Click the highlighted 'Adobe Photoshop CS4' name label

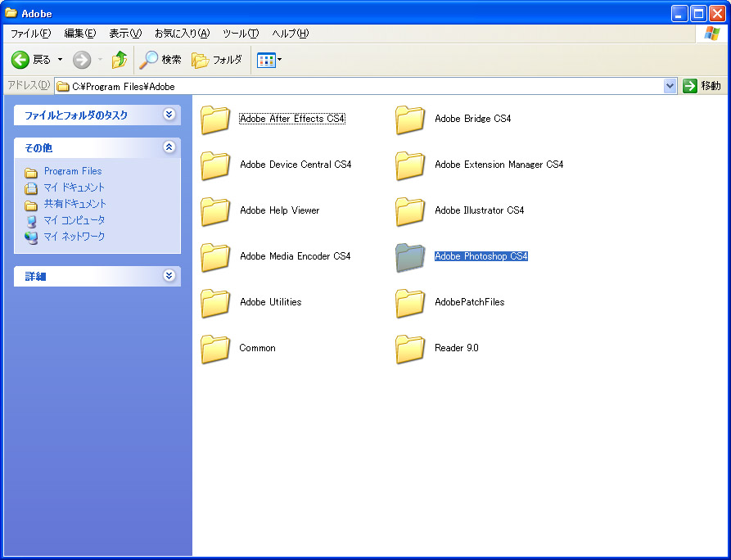[x=481, y=256]
